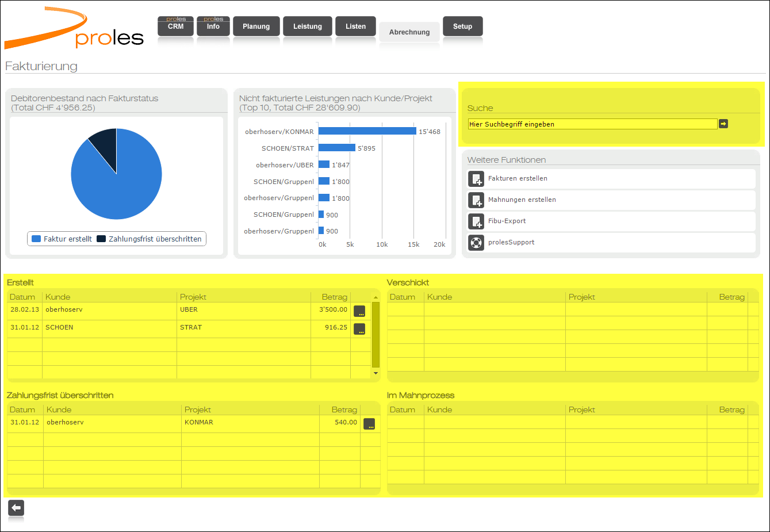The width and height of the screenshot is (770, 532).
Task: Focus the Suchbegriff search input field
Action: 592,124
